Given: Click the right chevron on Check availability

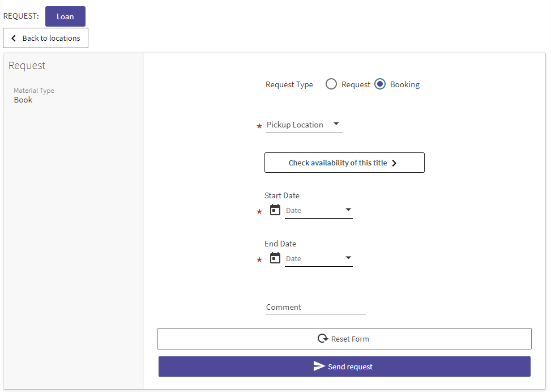Looking at the screenshot, I should coord(395,163).
